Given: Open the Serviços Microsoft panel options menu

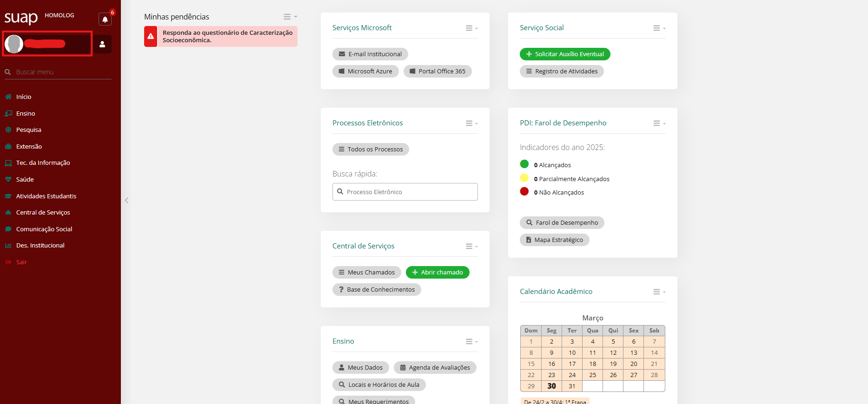Looking at the screenshot, I should 471,28.
